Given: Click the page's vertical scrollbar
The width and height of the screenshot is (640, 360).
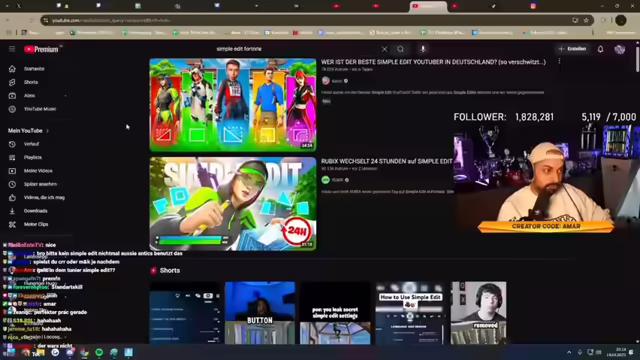Looking at the screenshot, I should [x=637, y=59].
